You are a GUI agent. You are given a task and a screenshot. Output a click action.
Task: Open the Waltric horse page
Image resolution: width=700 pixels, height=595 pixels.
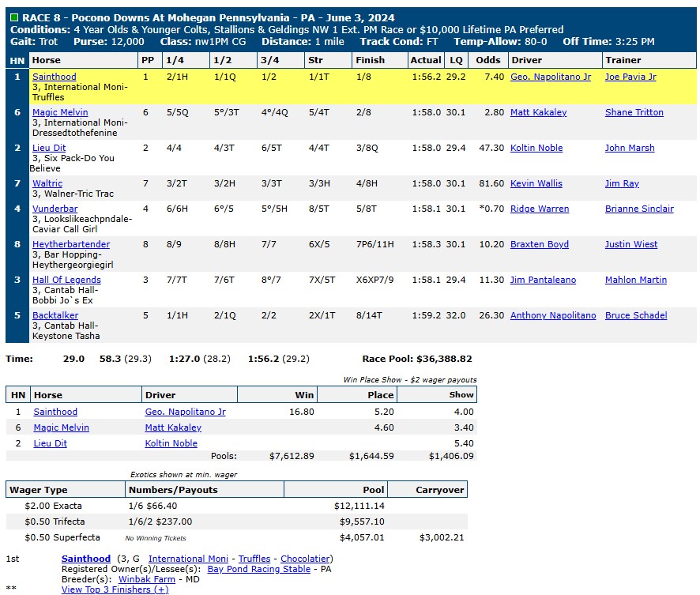(47, 183)
